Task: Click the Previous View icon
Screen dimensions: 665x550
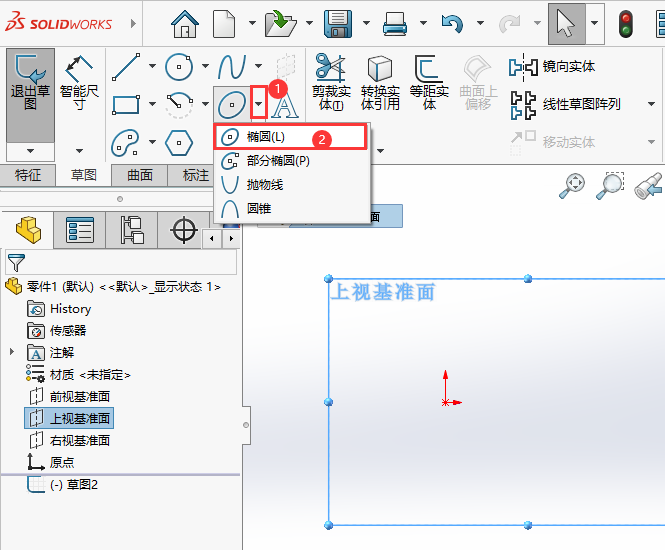Action: tap(648, 186)
